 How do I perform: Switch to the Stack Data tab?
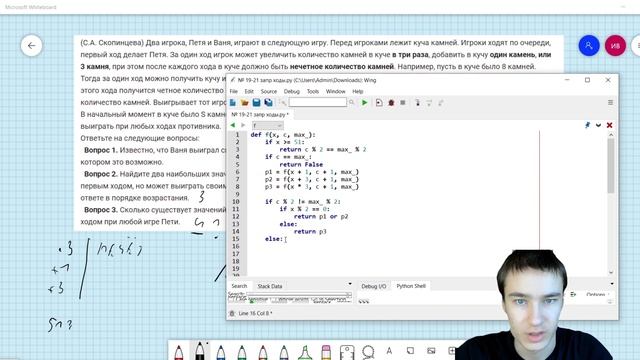pos(270,286)
